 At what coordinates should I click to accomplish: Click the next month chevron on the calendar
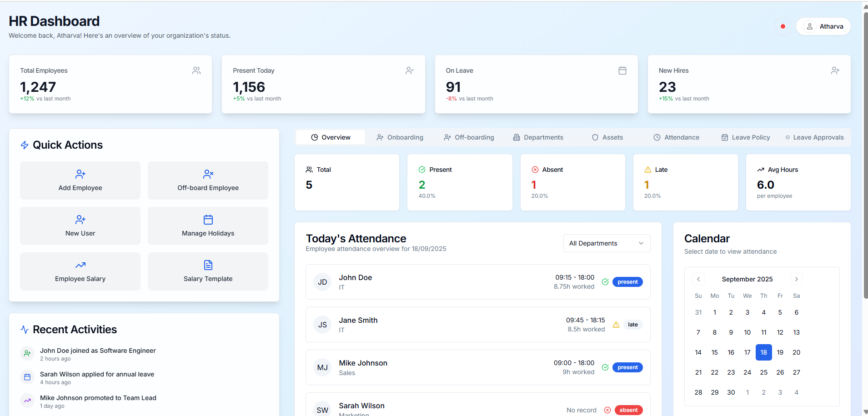tap(796, 279)
